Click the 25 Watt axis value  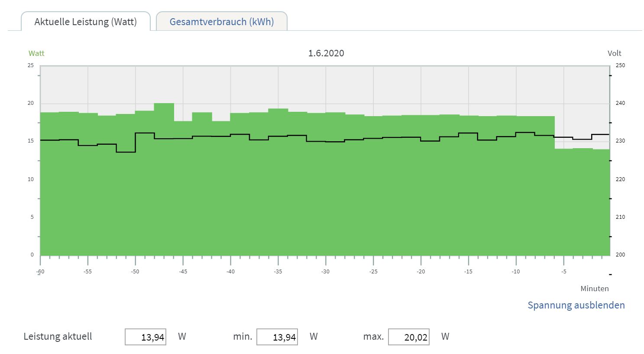click(x=30, y=65)
